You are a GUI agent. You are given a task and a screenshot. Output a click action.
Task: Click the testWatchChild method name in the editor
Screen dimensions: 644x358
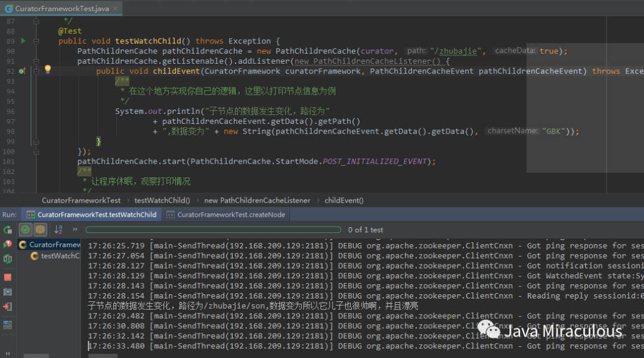(148, 41)
